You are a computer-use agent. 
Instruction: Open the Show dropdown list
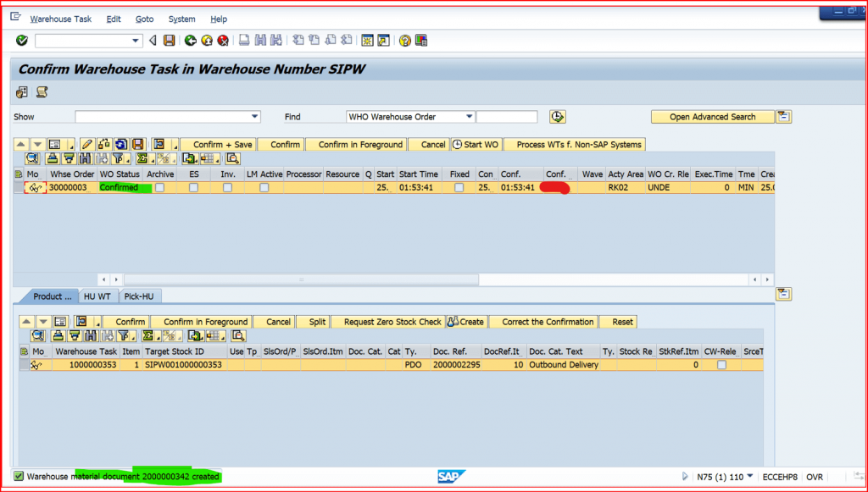254,117
